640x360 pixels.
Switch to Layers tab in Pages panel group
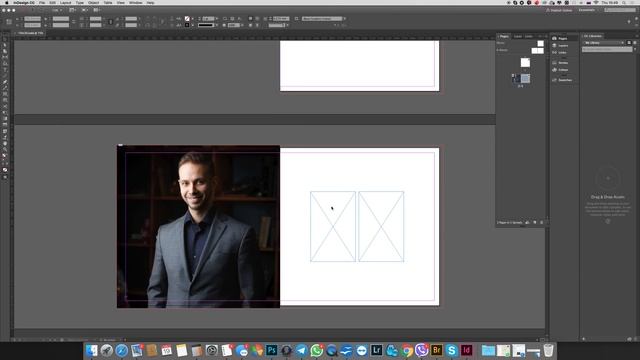(x=518, y=36)
